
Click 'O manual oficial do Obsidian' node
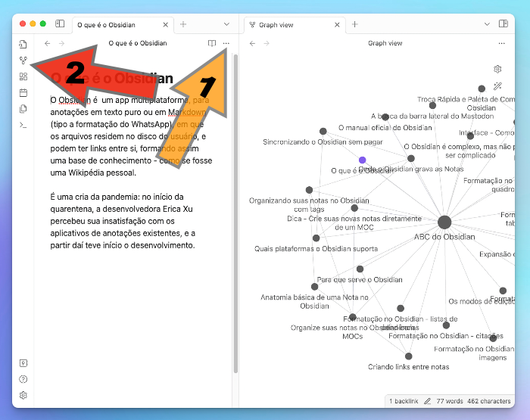385,117
